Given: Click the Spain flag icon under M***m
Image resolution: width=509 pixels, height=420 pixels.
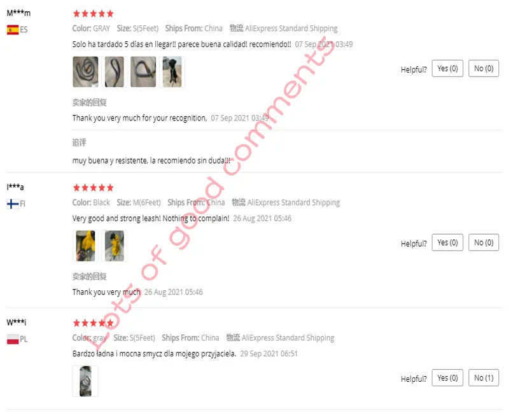Looking at the screenshot, I should tap(13, 30).
